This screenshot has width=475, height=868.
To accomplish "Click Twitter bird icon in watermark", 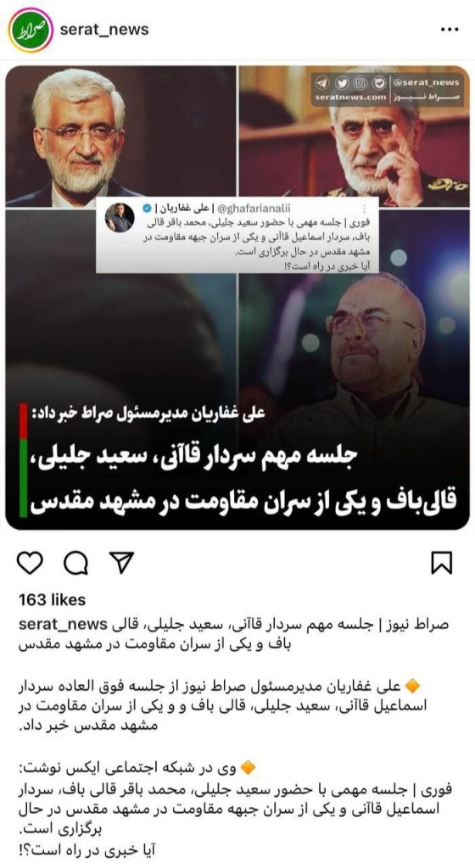I will [342, 83].
